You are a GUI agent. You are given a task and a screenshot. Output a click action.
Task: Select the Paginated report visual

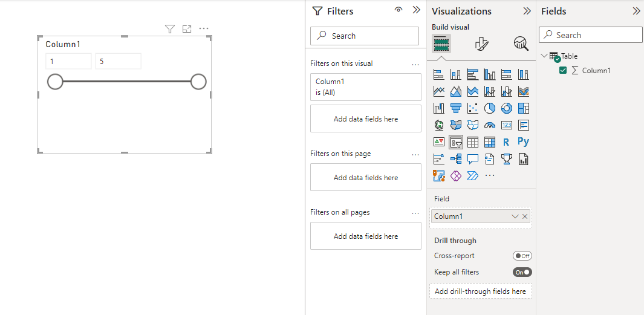click(x=523, y=159)
